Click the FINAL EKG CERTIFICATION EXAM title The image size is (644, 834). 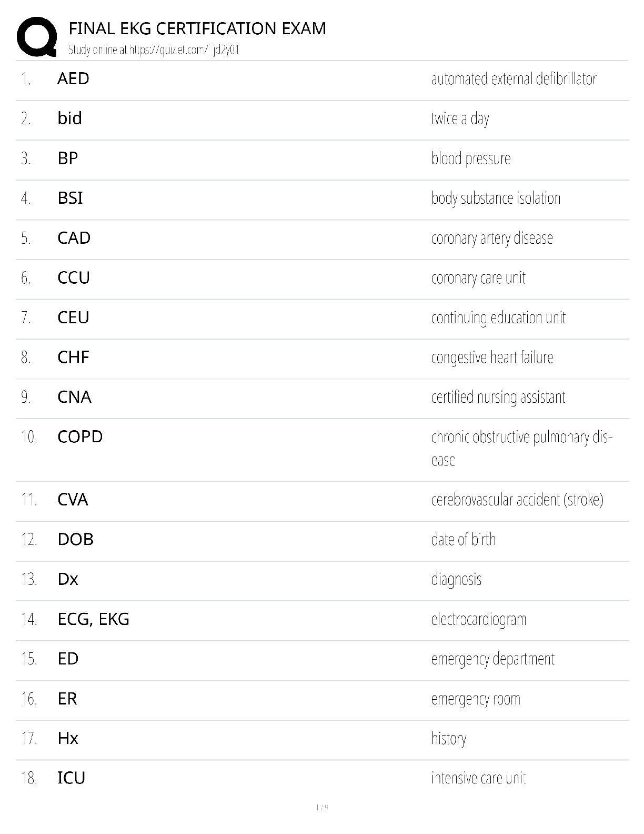(x=197, y=28)
